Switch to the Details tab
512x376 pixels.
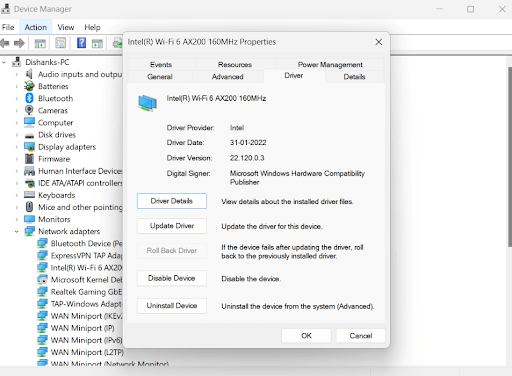[354, 77]
